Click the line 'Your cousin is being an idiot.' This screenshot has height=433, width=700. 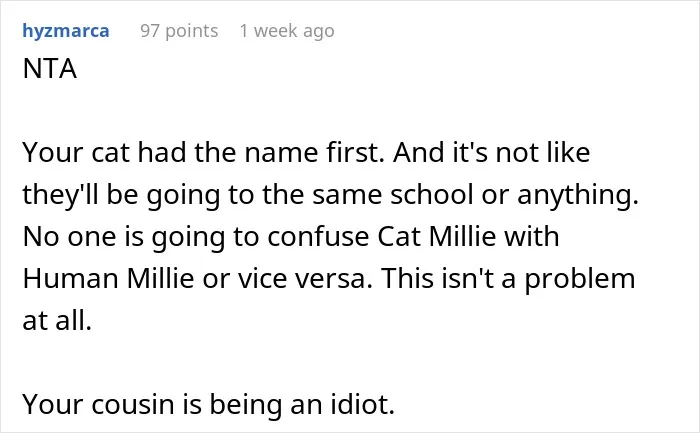(208, 404)
